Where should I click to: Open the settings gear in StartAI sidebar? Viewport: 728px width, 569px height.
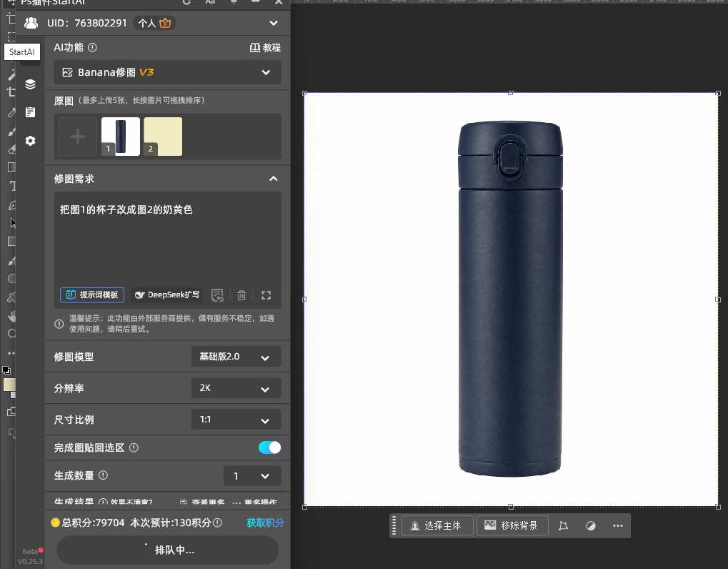[30, 140]
